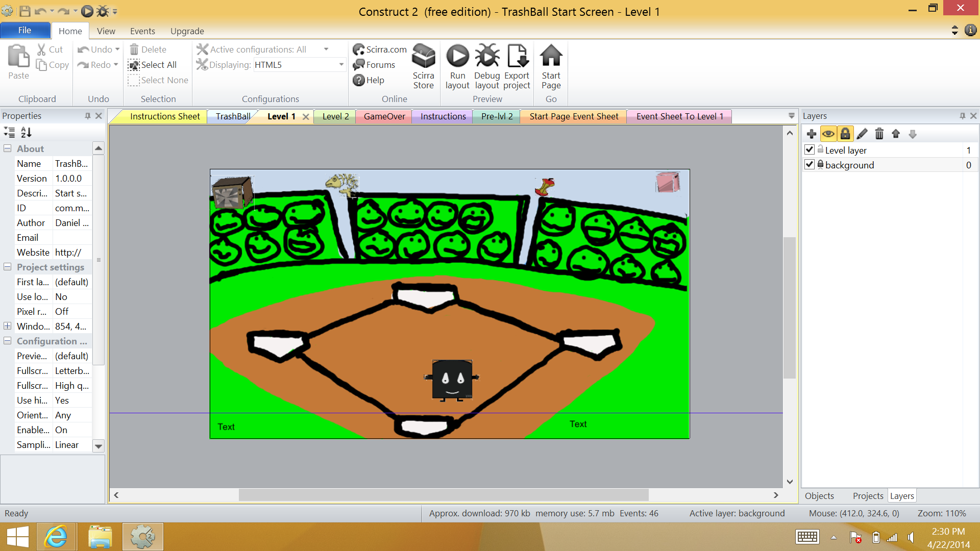Click the Run layout icon
980x551 pixels.
(457, 56)
